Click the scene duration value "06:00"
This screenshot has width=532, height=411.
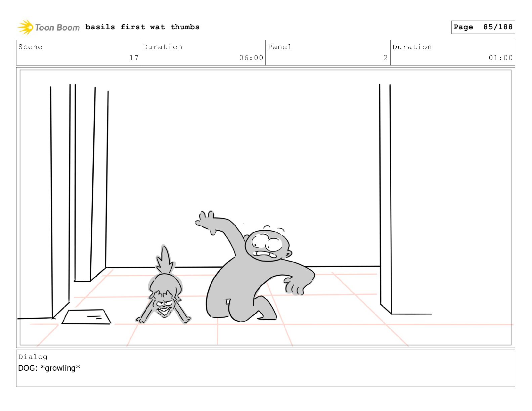pyautogui.click(x=251, y=58)
